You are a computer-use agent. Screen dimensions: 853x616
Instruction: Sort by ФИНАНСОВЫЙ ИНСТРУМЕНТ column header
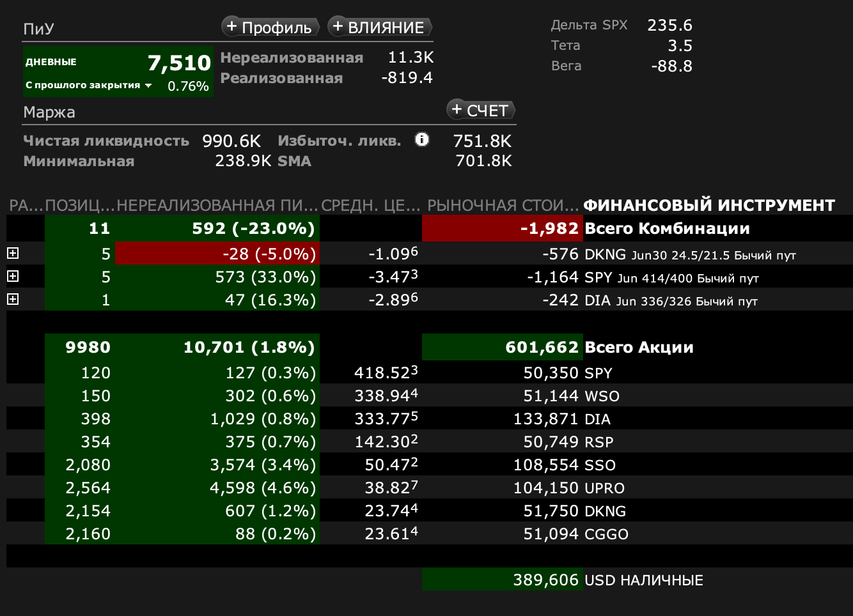[x=709, y=205]
